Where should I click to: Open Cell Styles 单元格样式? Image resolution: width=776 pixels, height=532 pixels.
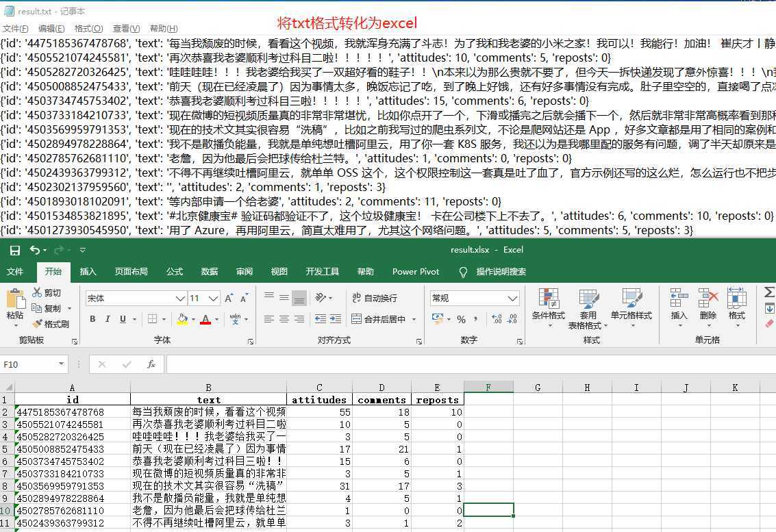631,308
